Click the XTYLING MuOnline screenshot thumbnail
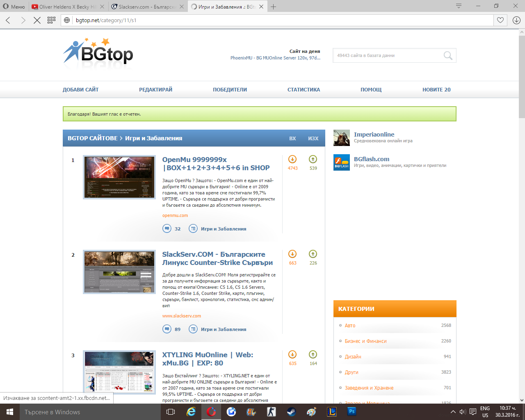The height and width of the screenshot is (420, 525). [119, 372]
